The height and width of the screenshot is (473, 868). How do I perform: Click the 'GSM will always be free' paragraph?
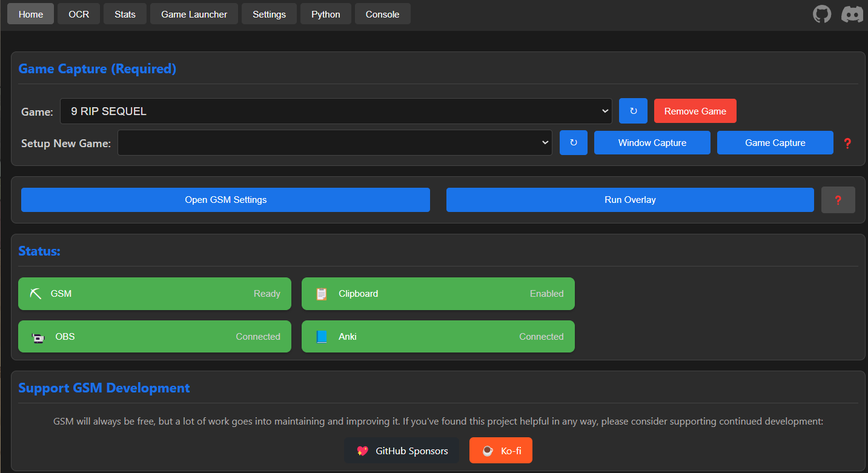pyautogui.click(x=438, y=421)
